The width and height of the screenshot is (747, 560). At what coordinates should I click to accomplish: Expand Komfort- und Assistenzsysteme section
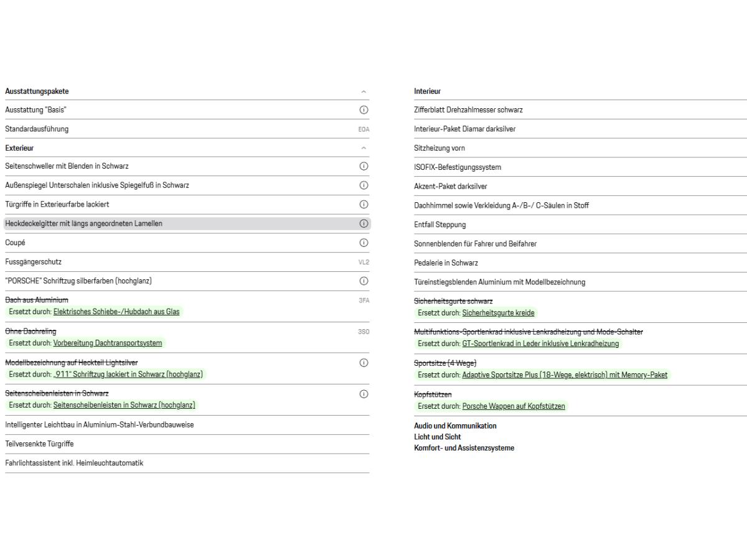[x=464, y=448]
